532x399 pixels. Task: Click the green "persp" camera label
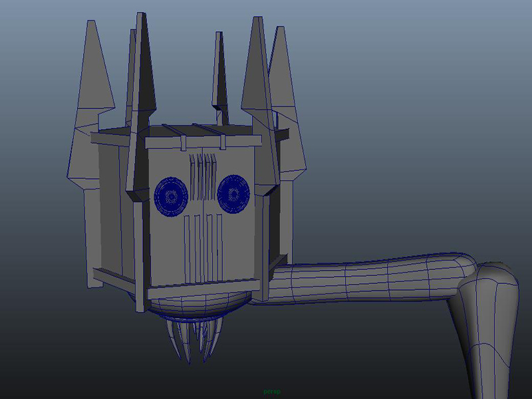[x=272, y=391]
